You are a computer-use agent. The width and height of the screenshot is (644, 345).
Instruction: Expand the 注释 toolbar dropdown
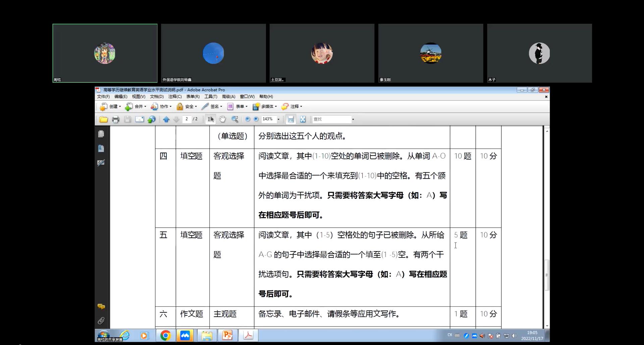pyautogui.click(x=292, y=107)
